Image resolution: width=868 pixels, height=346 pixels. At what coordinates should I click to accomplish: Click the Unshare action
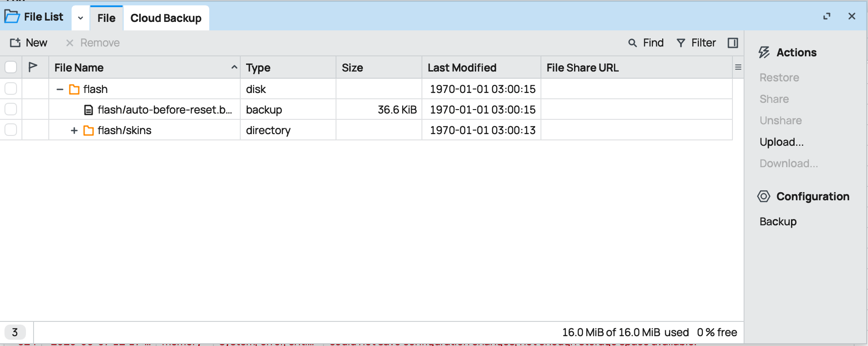(781, 120)
